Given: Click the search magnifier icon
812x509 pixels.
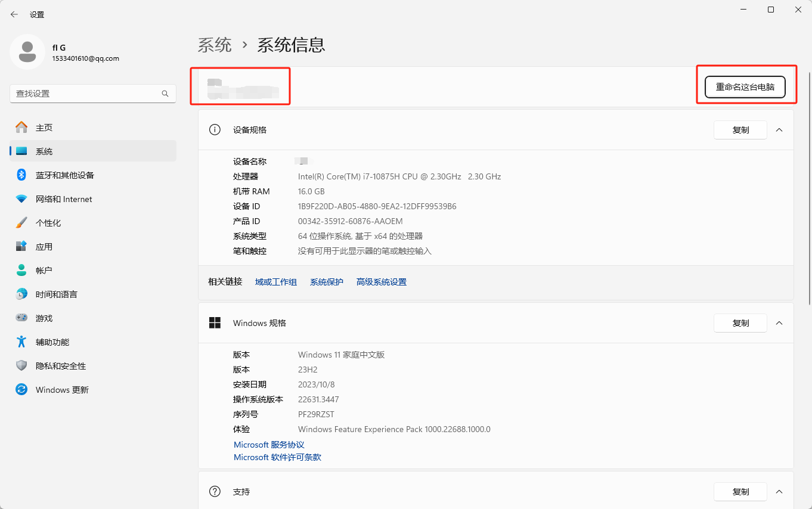Looking at the screenshot, I should (165, 94).
